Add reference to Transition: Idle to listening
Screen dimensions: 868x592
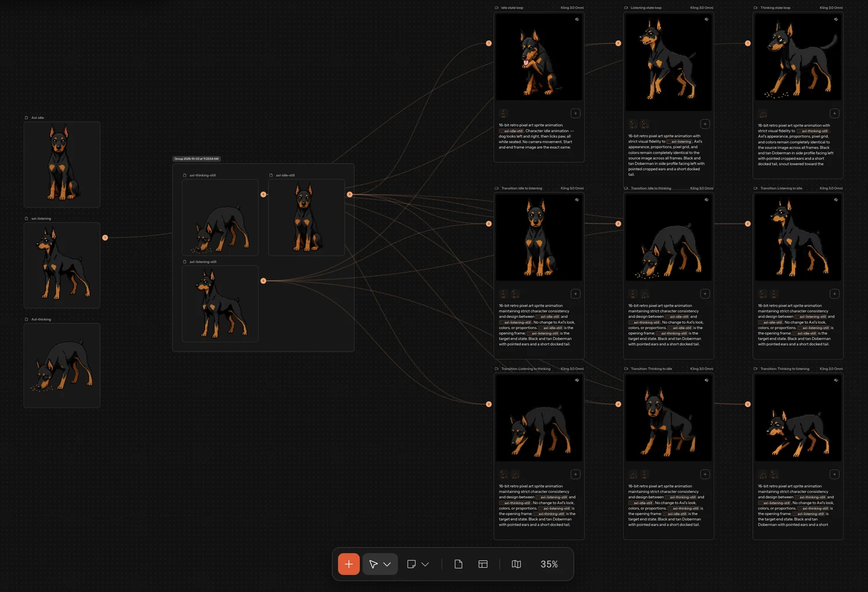[x=576, y=294]
